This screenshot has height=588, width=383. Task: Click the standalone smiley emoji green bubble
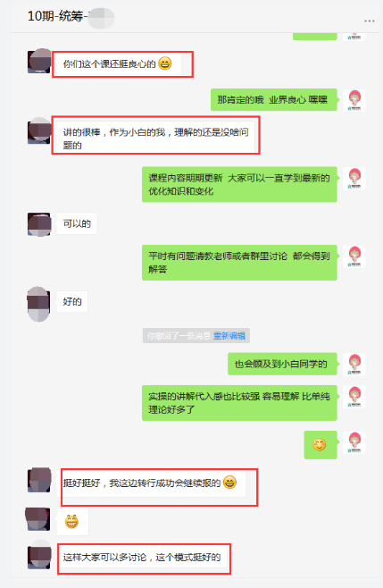(x=321, y=445)
